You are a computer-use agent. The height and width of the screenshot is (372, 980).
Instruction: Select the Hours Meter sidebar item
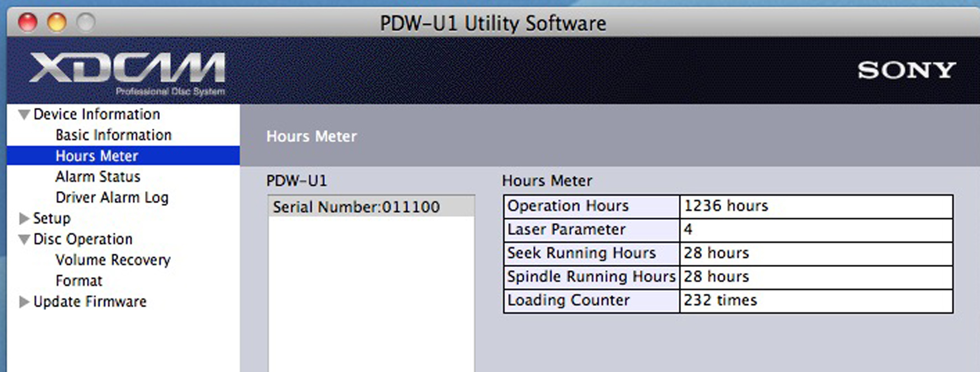coord(123,156)
